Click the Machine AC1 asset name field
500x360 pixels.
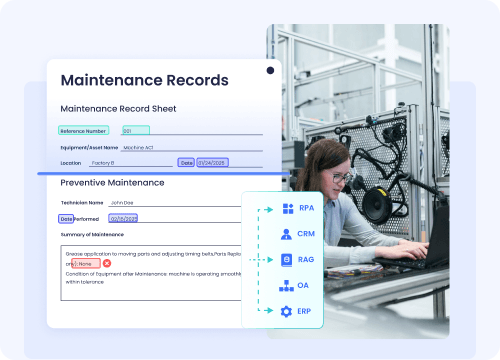(x=192, y=147)
